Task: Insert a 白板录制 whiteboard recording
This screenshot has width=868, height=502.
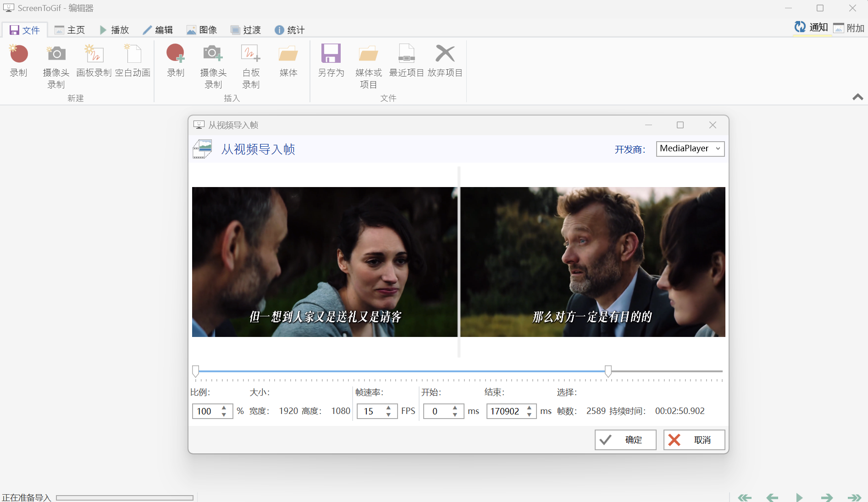Action: point(251,66)
